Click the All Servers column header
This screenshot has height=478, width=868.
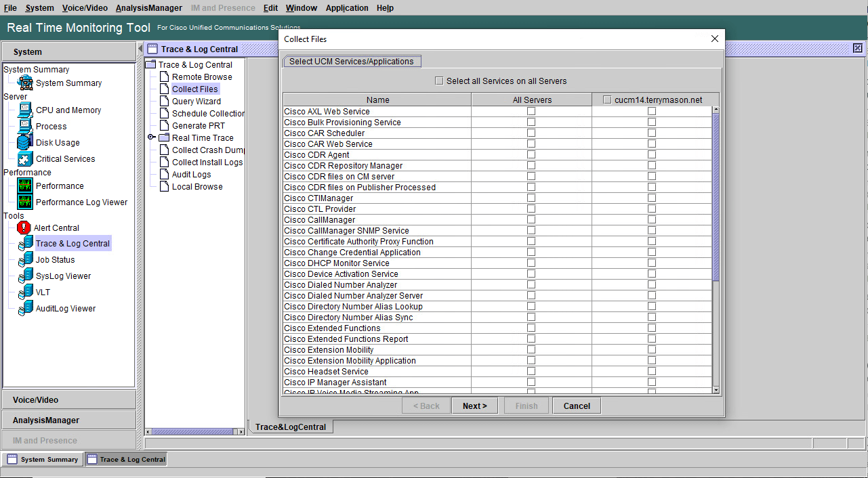[532, 100]
